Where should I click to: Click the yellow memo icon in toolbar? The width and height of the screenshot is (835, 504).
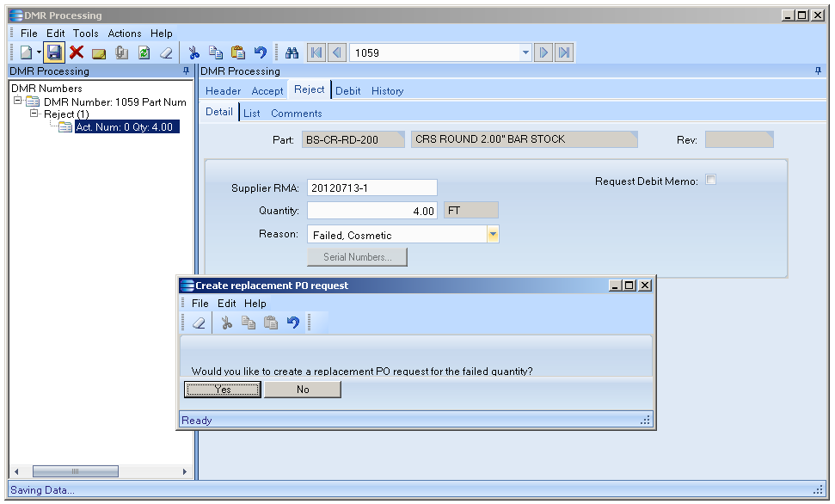[99, 53]
